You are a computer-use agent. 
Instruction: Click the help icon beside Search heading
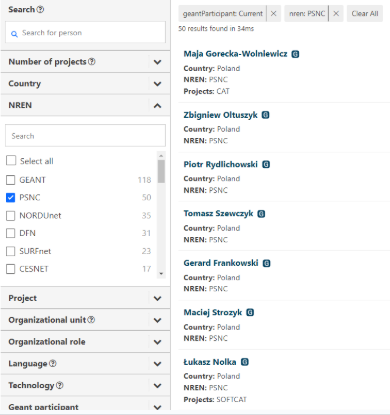click(x=40, y=9)
